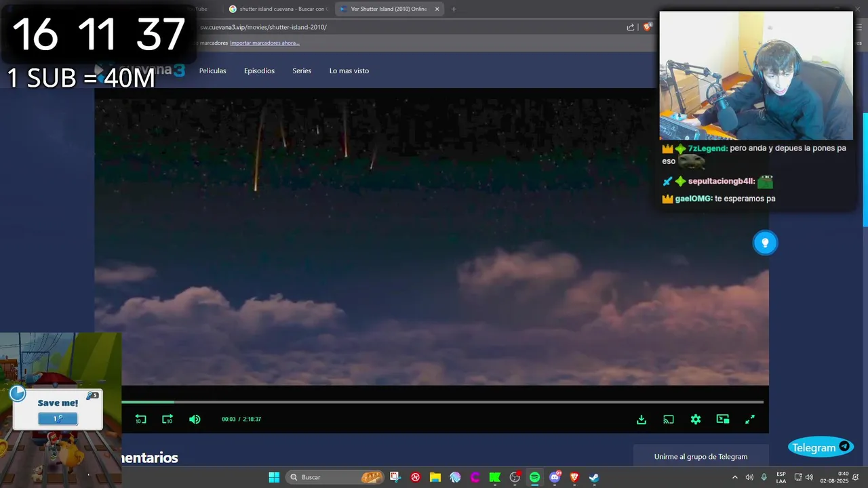Viewport: 868px width, 488px height.
Task: Open the Episodios menu
Action: click(259, 70)
